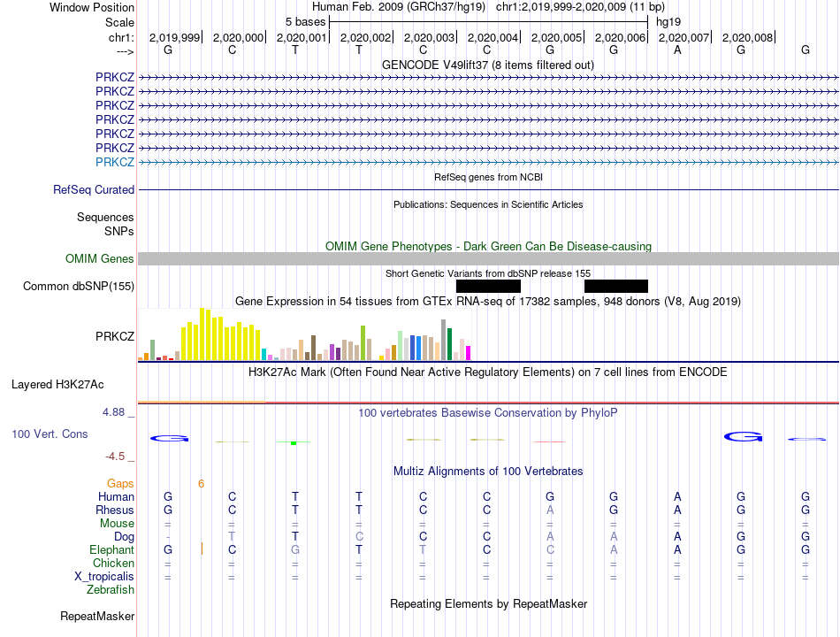Click the "RepeatMasker" track label

pos(97,616)
